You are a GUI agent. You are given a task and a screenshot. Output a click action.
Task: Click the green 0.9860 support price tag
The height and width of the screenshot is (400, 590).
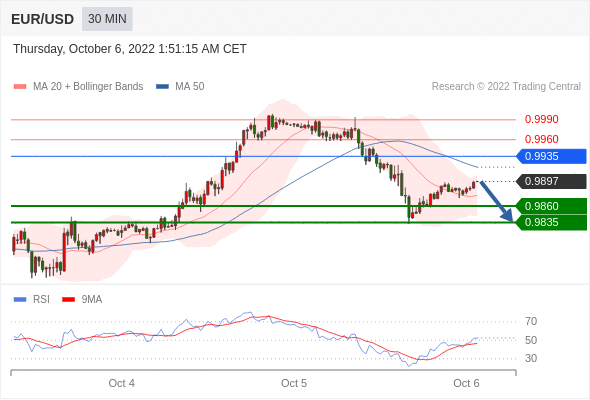click(551, 206)
